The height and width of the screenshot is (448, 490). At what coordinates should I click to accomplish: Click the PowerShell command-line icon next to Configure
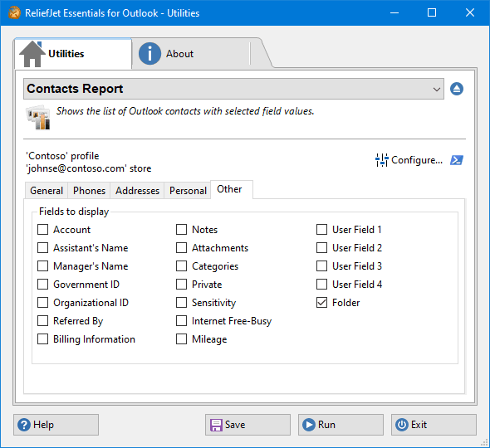tap(457, 160)
